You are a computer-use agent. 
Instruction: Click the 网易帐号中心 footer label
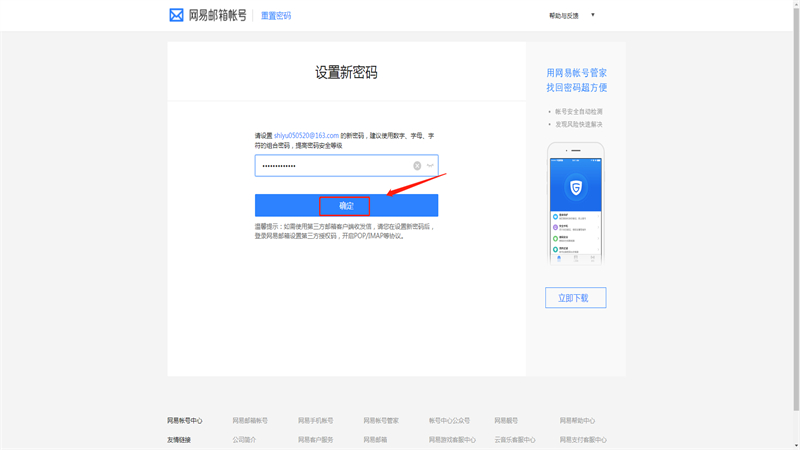185,421
